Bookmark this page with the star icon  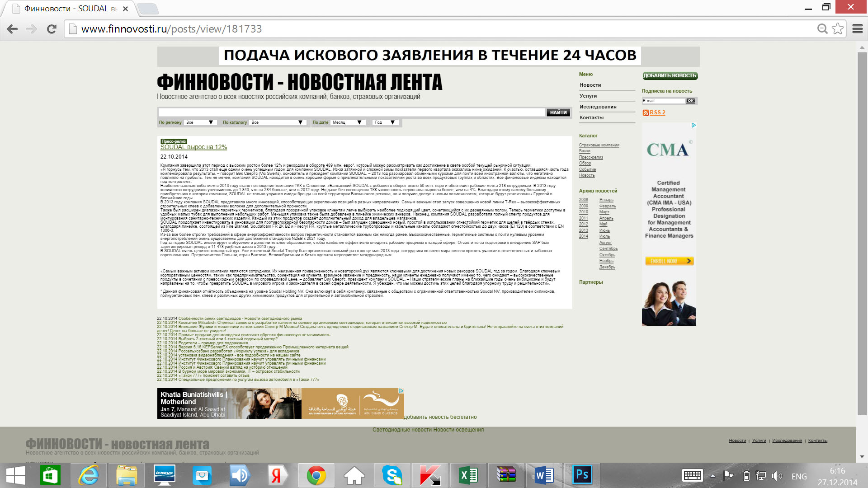click(838, 29)
